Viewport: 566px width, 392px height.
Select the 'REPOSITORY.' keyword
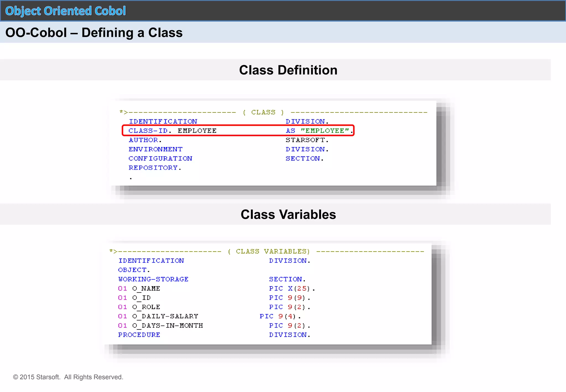155,168
